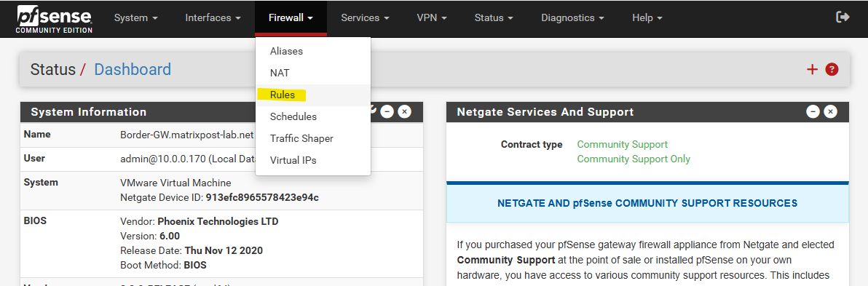Open the Diagnostics dropdown menu
Screen dimensions: 868x286
click(572, 17)
